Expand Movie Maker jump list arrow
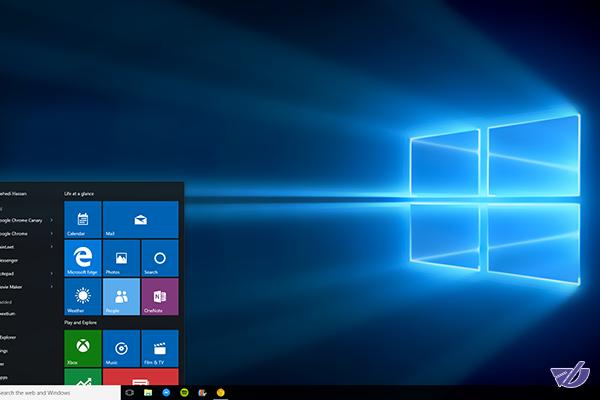The width and height of the screenshot is (600, 400). pyautogui.click(x=52, y=287)
